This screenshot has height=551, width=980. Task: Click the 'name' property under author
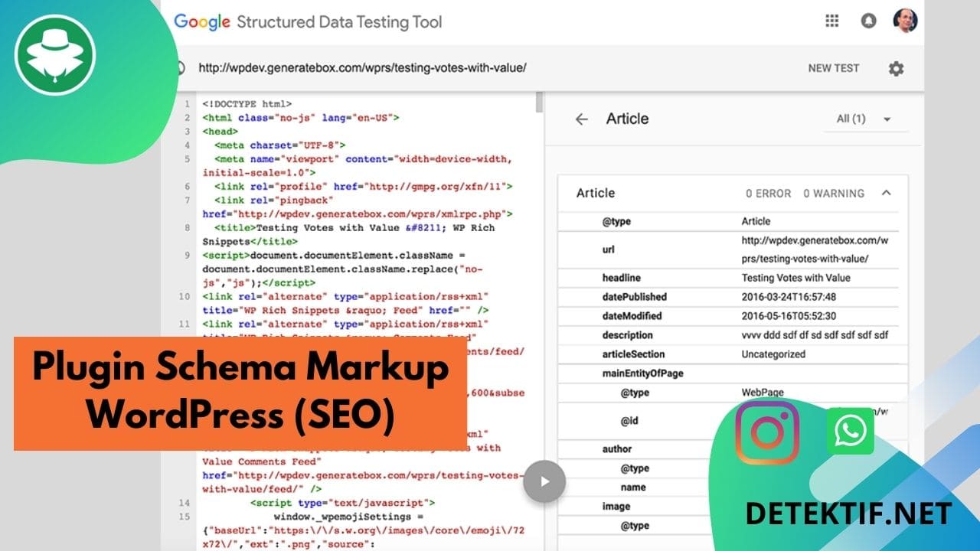(x=633, y=487)
